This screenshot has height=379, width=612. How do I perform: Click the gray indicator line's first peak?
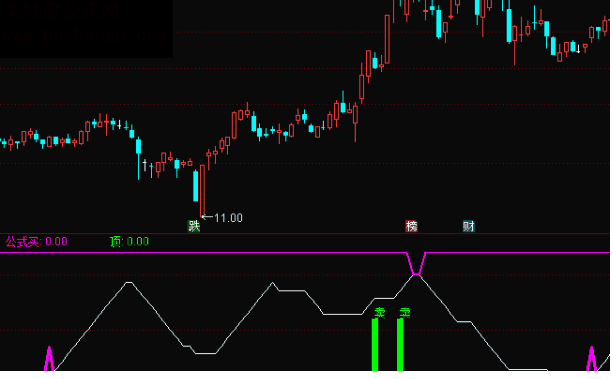tap(129, 283)
